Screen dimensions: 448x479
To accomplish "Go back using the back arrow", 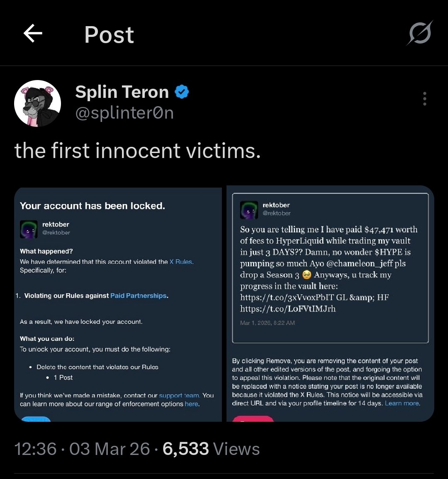I will [33, 34].
